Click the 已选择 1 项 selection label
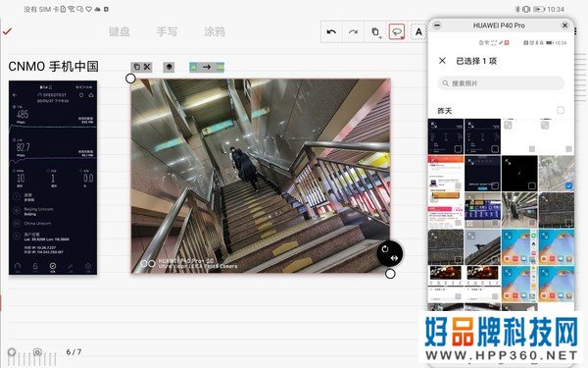This screenshot has width=588, height=368. click(476, 61)
